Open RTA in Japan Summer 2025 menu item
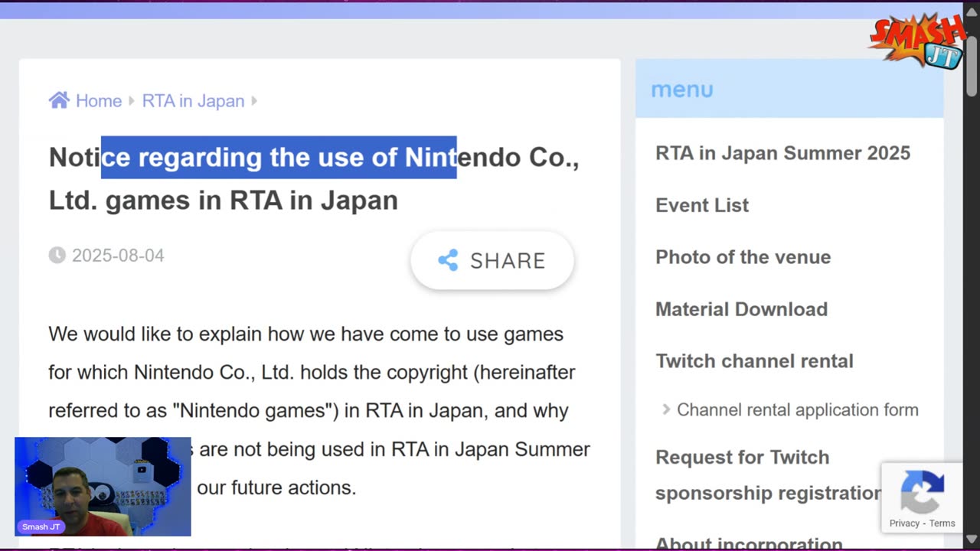The image size is (980, 551). point(782,153)
